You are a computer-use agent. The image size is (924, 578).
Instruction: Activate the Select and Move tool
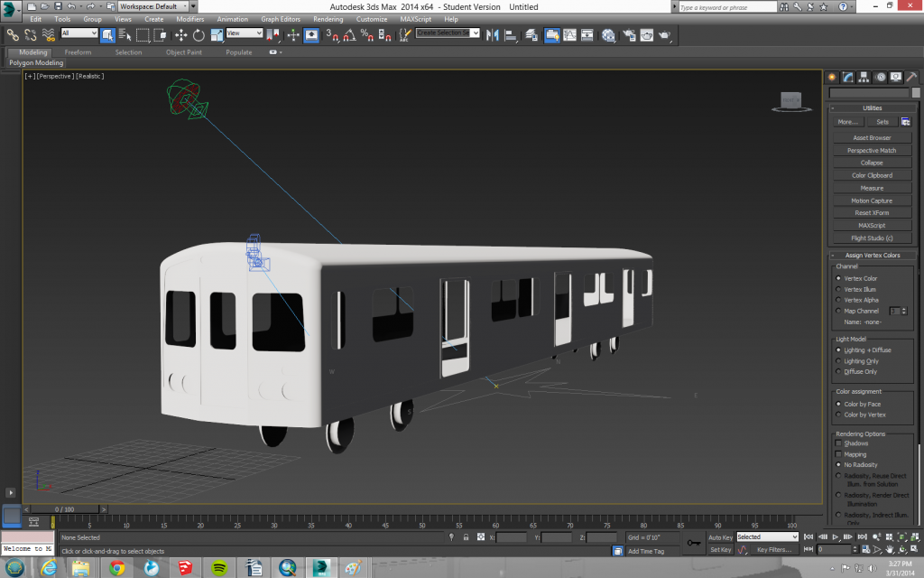[x=180, y=35]
